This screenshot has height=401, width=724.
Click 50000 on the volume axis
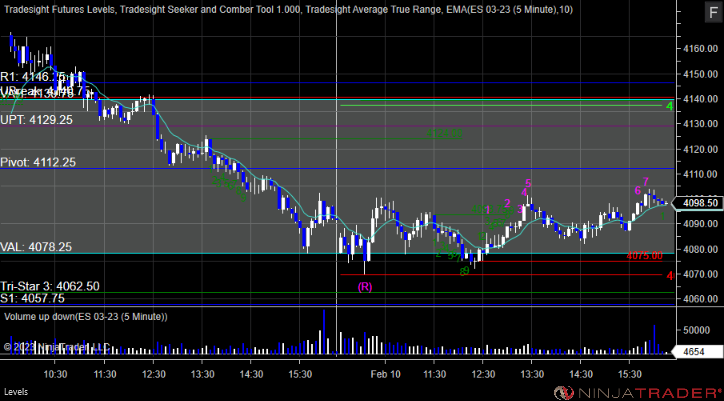pyautogui.click(x=697, y=330)
